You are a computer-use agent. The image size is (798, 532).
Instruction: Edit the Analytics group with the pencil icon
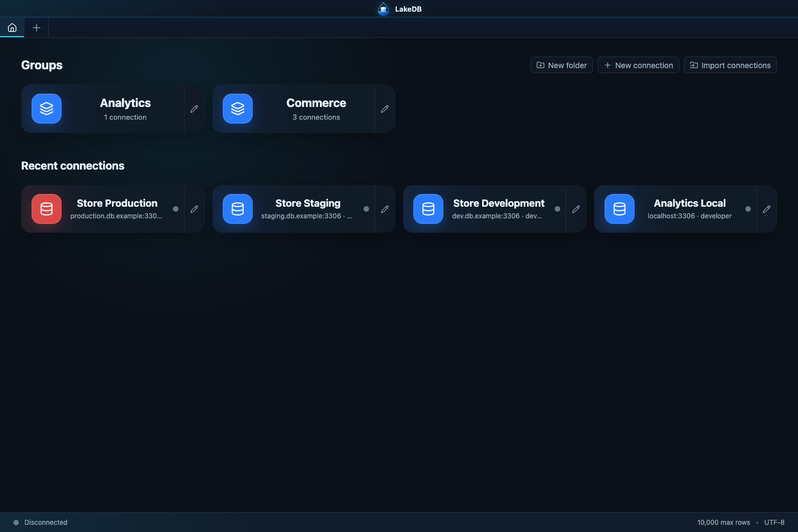coord(194,109)
